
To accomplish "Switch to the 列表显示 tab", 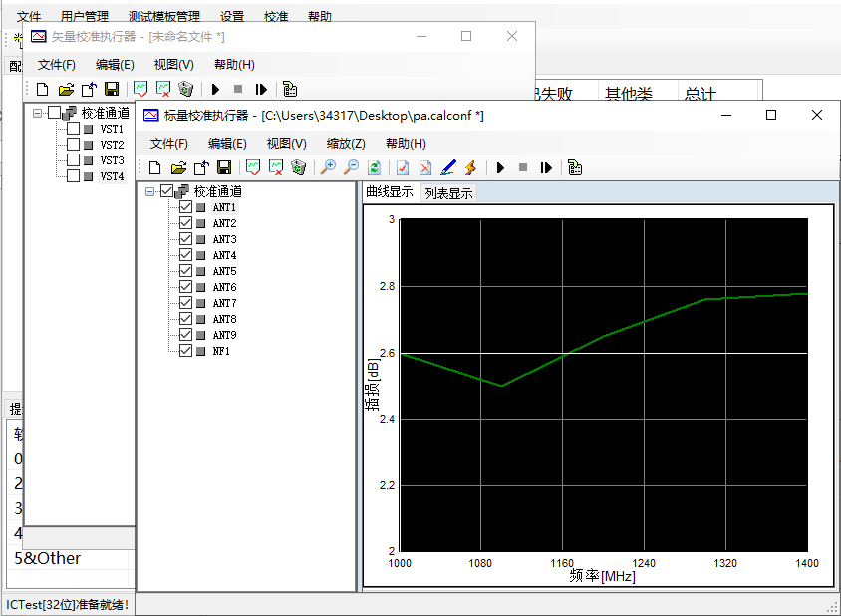I will 448,193.
